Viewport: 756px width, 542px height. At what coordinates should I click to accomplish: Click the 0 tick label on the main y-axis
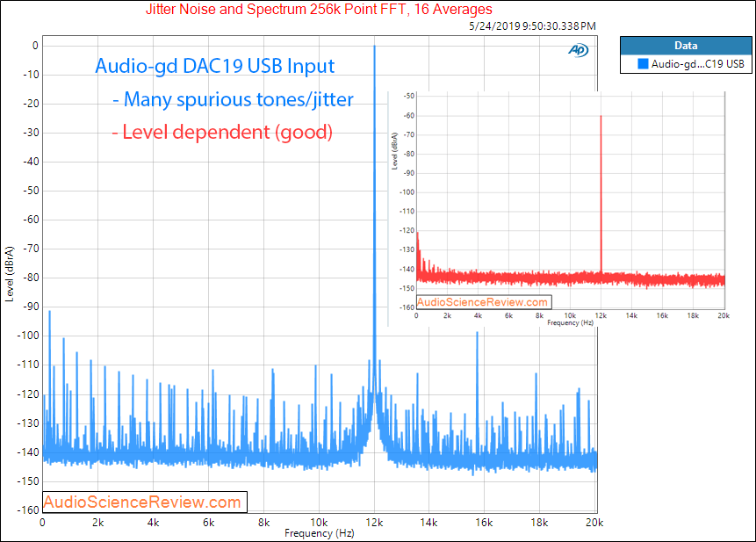[35, 46]
